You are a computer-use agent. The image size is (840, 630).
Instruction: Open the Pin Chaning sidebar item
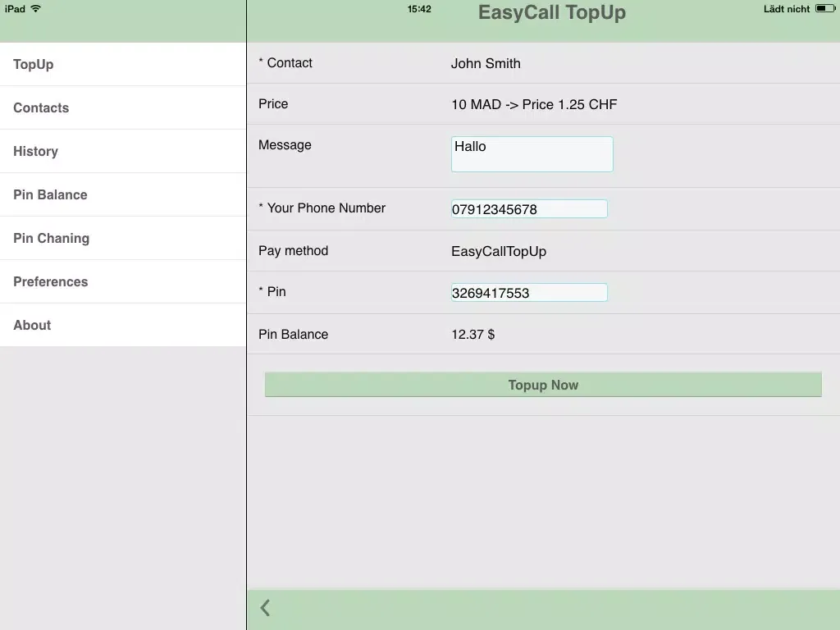tap(123, 238)
